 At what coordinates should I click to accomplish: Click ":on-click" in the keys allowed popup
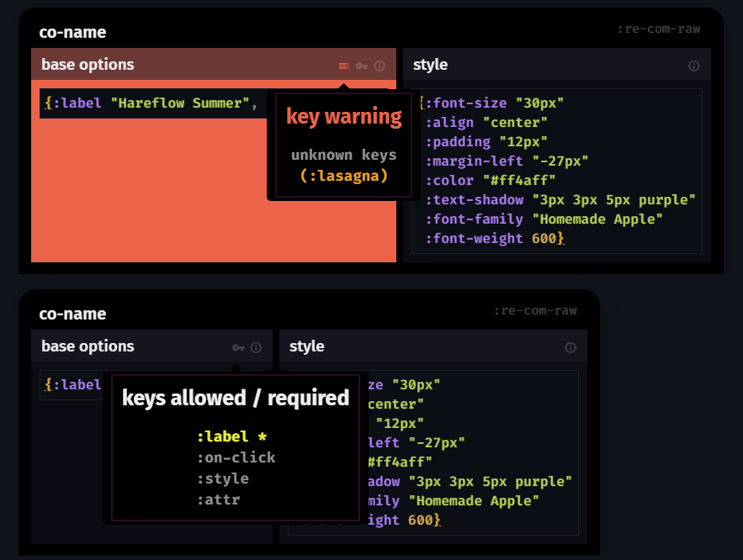coord(236,457)
